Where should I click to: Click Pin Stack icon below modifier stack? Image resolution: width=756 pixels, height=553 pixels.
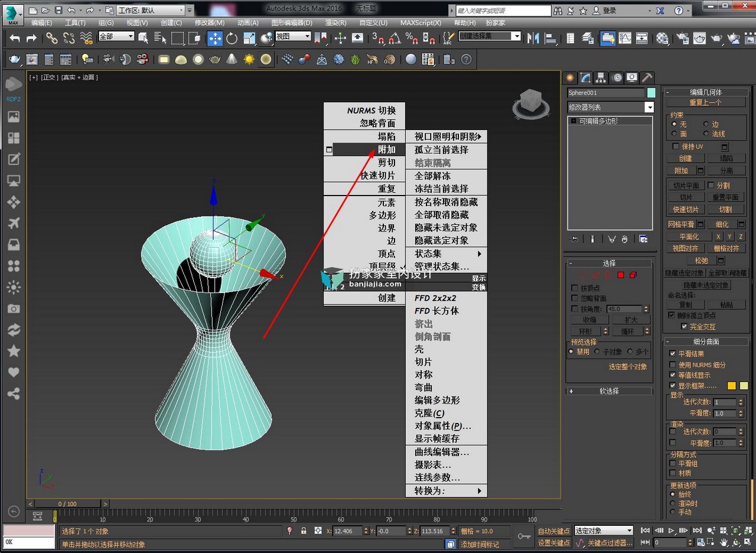click(x=573, y=239)
